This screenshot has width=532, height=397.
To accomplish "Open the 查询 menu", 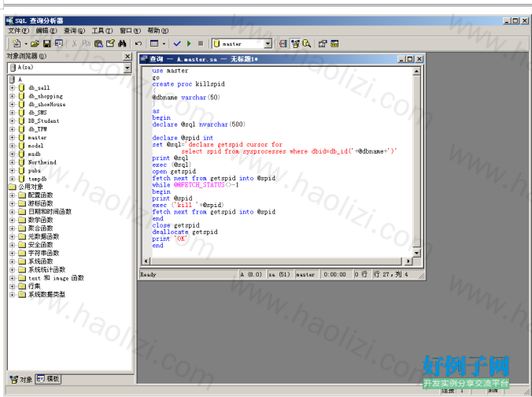I will (x=74, y=31).
